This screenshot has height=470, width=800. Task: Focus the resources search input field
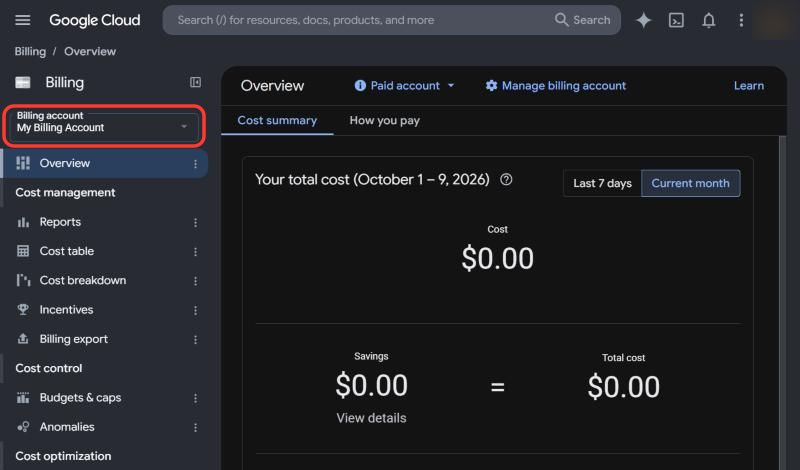click(x=357, y=20)
